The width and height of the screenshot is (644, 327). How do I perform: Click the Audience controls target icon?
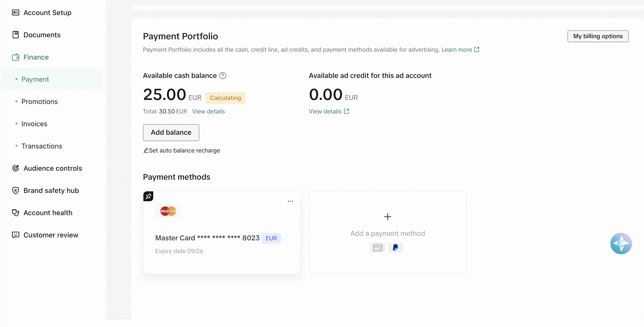[x=15, y=168]
